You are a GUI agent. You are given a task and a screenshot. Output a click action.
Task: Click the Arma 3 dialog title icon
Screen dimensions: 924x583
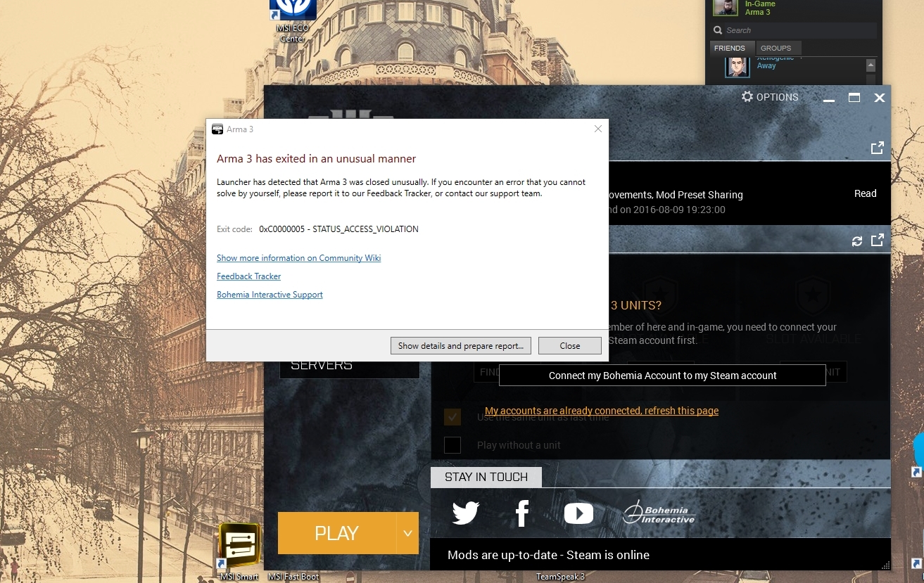217,129
